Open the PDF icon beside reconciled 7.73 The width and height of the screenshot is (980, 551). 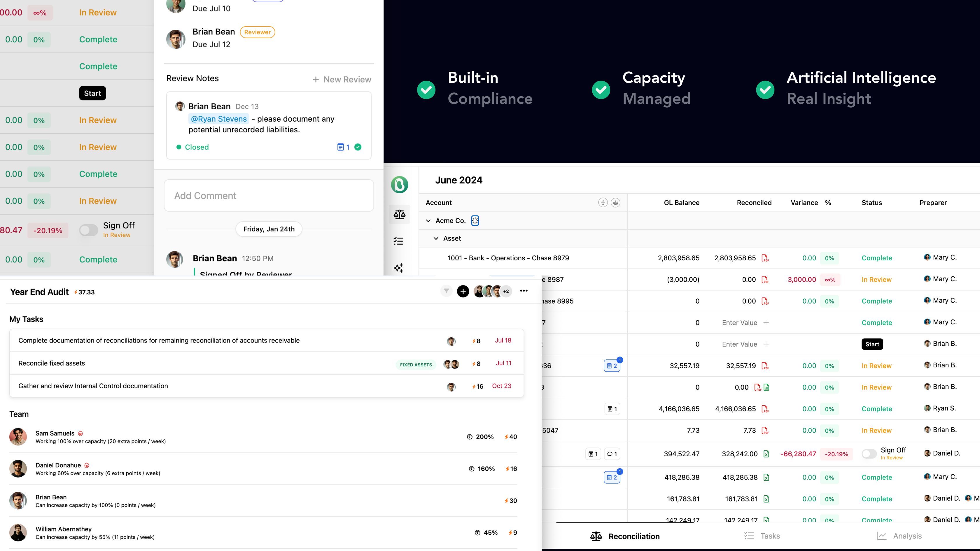(765, 431)
